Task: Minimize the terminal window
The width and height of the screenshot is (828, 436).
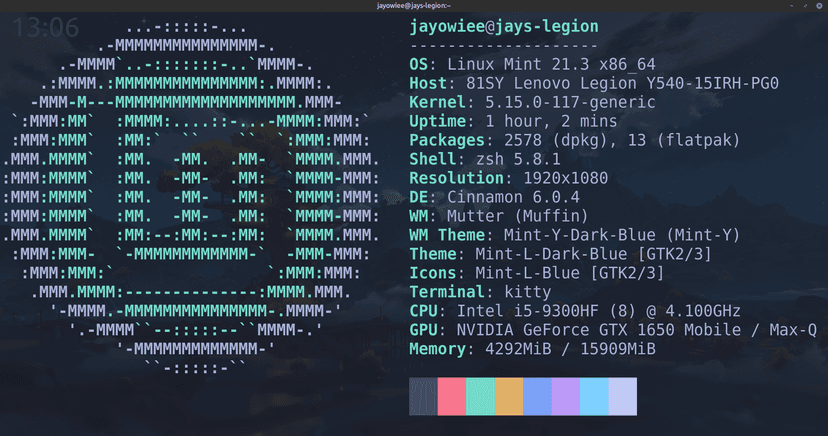Action: [791, 6]
